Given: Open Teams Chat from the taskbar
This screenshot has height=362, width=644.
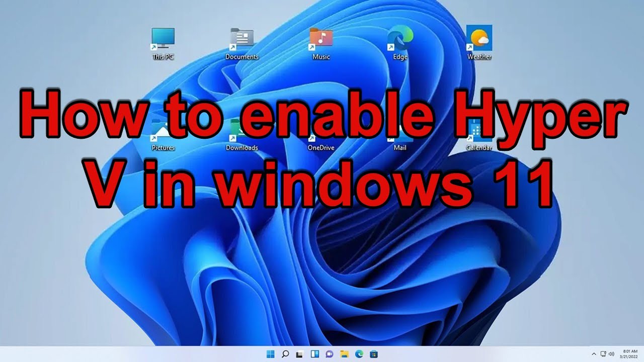Looking at the screenshot, I should (330, 354).
